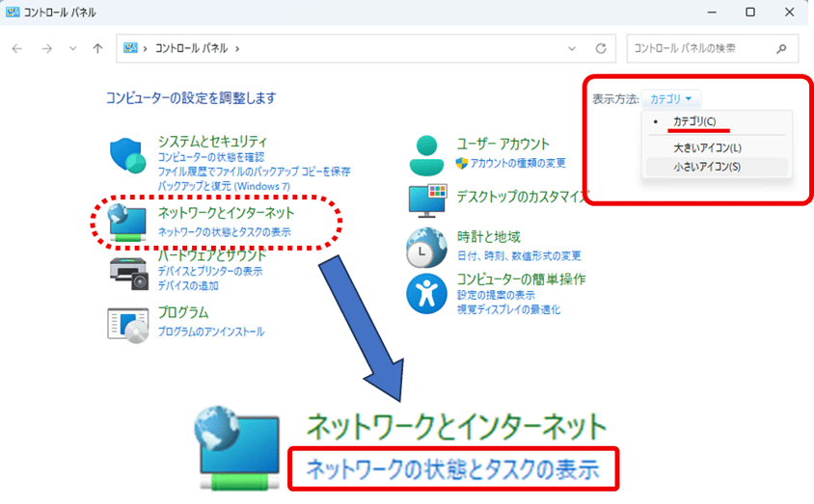Expand the address bar history dropdown
Viewport: 814px width, 504px height.
[x=572, y=48]
